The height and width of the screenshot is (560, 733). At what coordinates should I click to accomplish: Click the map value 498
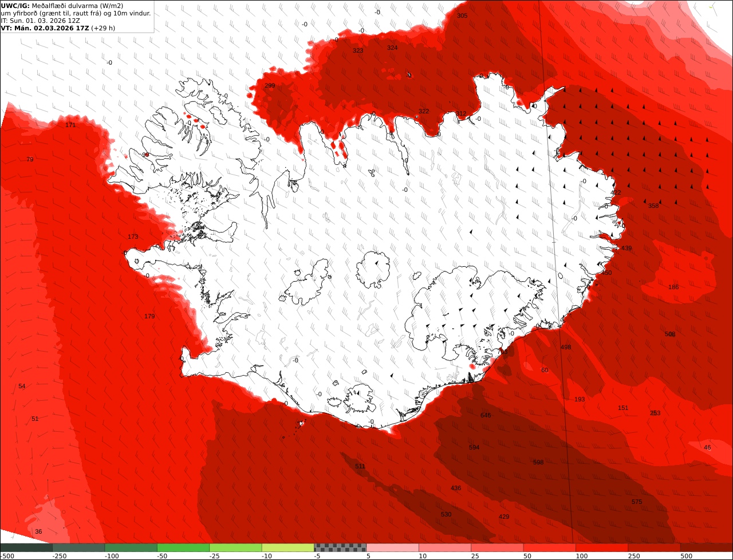click(x=566, y=347)
